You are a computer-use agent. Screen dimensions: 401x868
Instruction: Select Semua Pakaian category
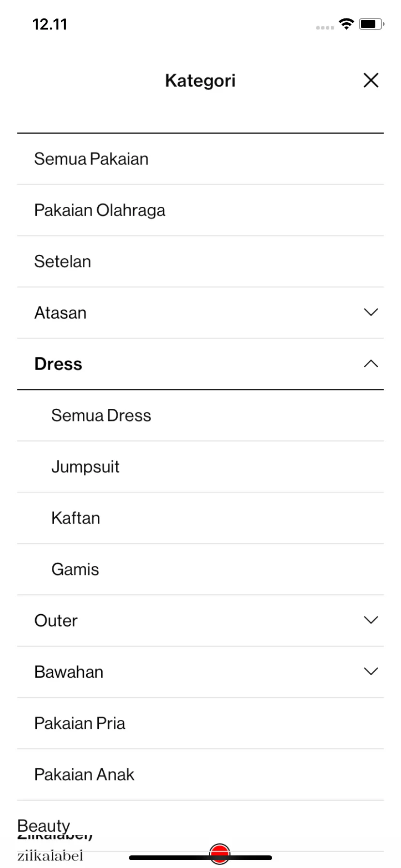coord(200,159)
